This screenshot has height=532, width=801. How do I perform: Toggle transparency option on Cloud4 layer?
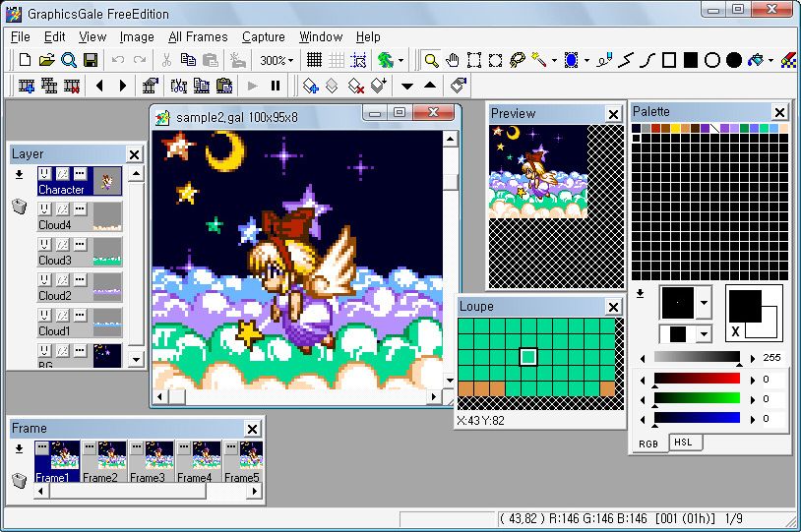point(62,208)
